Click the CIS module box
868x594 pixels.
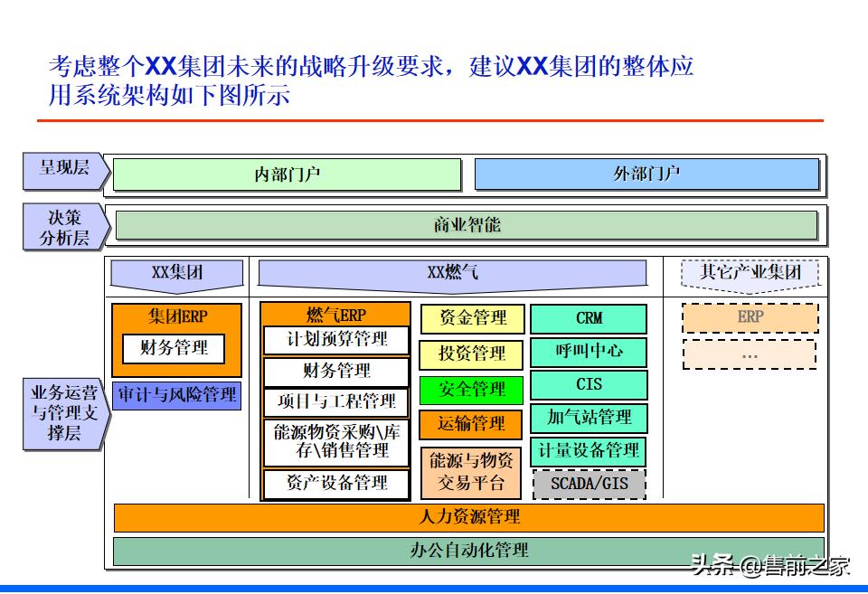[589, 385]
